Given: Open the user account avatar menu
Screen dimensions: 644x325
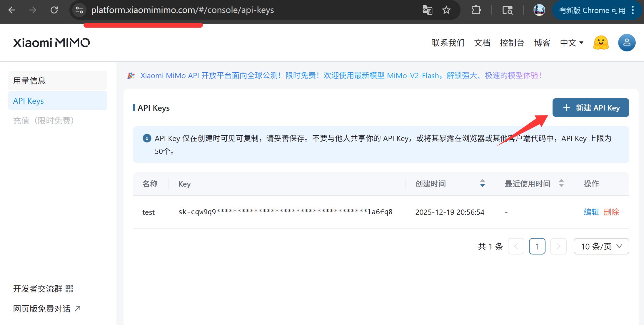Looking at the screenshot, I should 627,43.
